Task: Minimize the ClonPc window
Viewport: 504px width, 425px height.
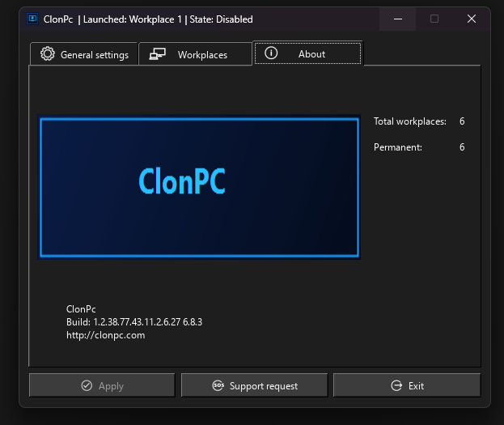Action: pos(397,19)
